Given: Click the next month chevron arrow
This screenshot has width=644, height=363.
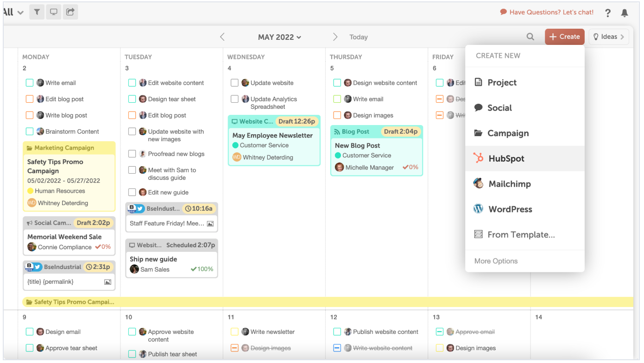Looking at the screenshot, I should [335, 37].
